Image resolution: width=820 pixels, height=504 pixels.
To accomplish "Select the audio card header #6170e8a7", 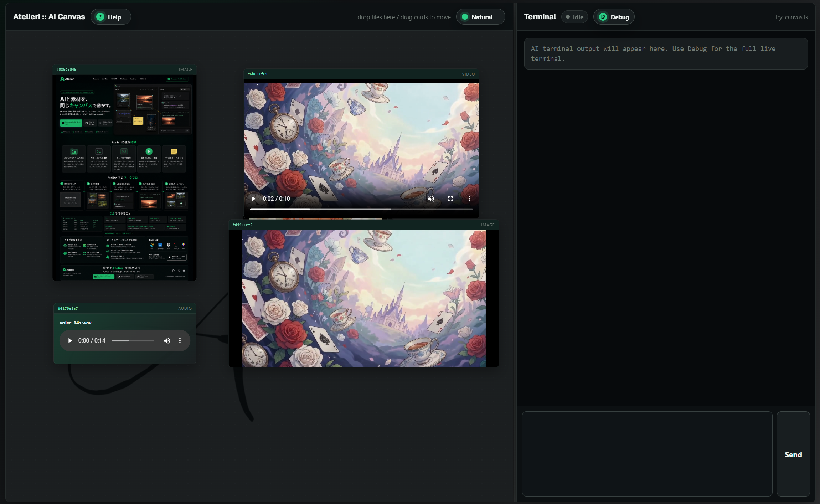I will point(125,309).
